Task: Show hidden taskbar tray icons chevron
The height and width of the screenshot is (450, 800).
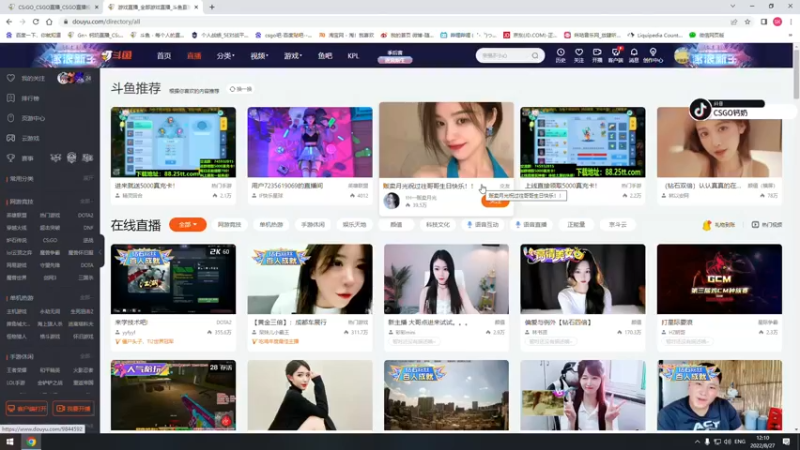Action: click(x=697, y=441)
